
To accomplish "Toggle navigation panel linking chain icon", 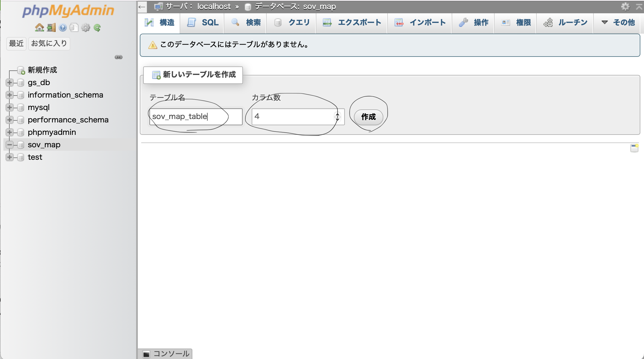I will tap(119, 57).
